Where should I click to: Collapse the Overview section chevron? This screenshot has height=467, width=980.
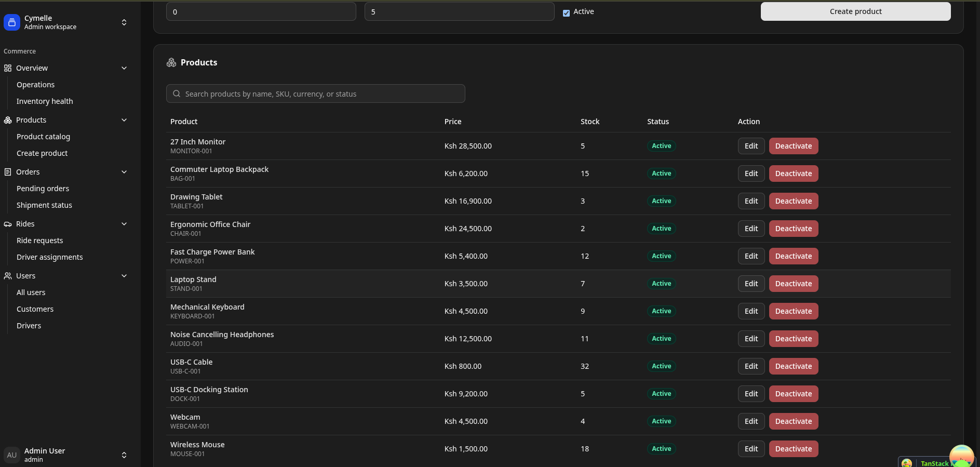pyautogui.click(x=124, y=68)
